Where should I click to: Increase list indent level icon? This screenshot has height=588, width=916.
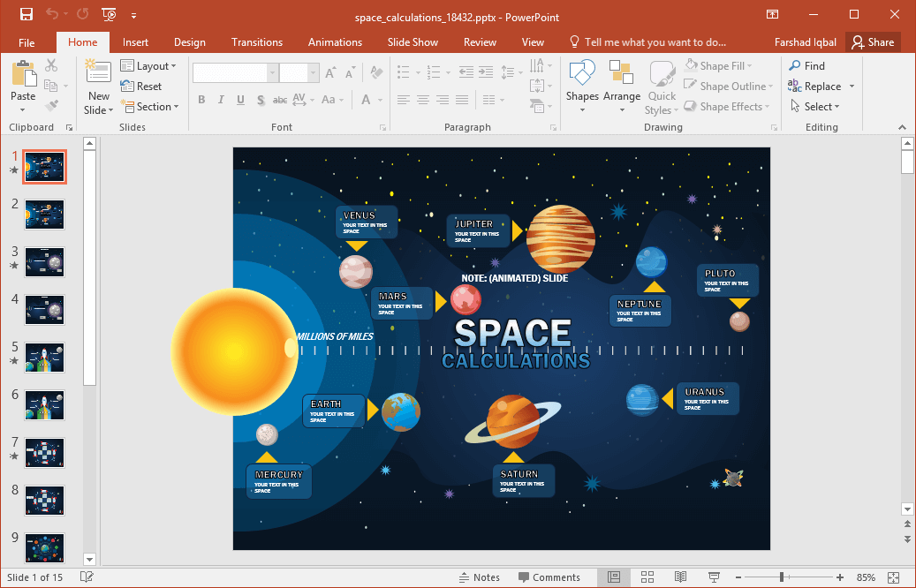pos(486,72)
